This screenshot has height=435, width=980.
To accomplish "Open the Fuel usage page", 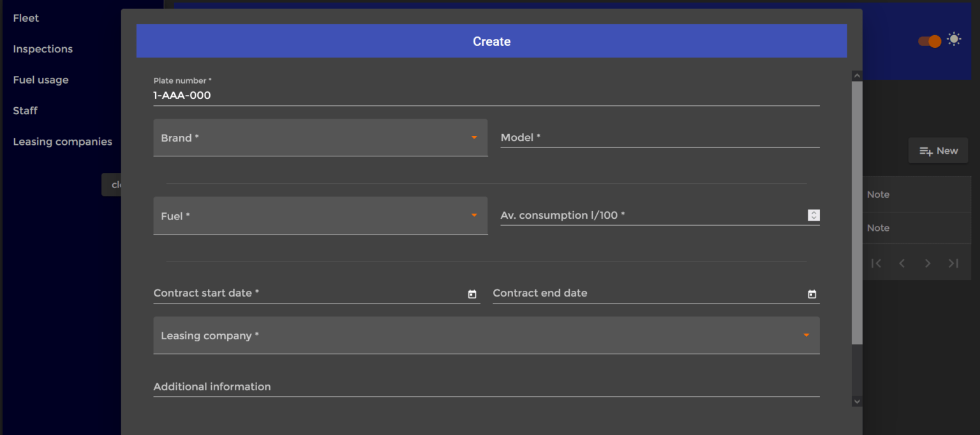I will coord(40,79).
